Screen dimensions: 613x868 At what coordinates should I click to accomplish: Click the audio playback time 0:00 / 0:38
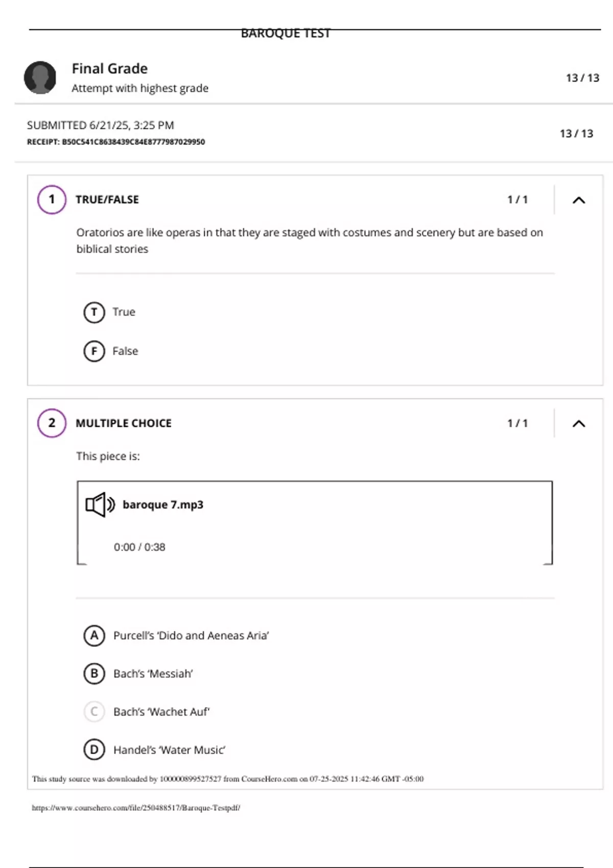point(139,547)
